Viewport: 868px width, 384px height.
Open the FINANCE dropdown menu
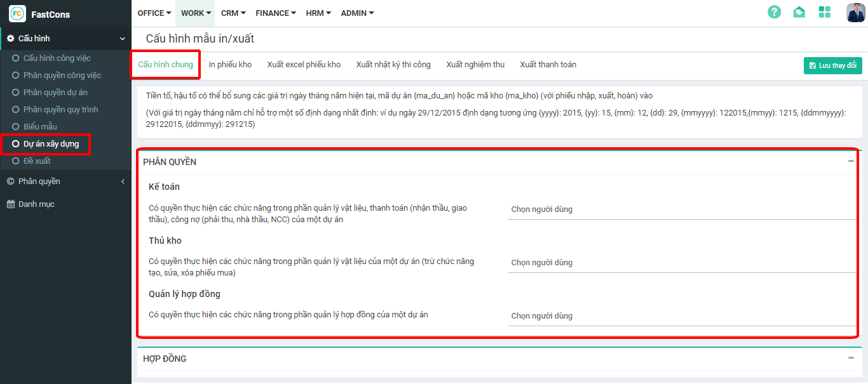pyautogui.click(x=276, y=13)
